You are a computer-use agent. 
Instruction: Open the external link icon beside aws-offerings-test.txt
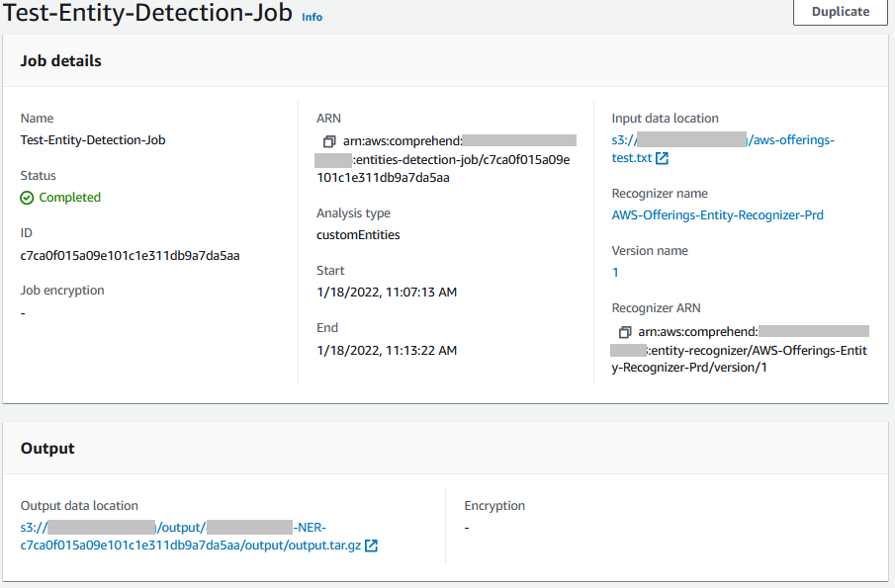[662, 158]
